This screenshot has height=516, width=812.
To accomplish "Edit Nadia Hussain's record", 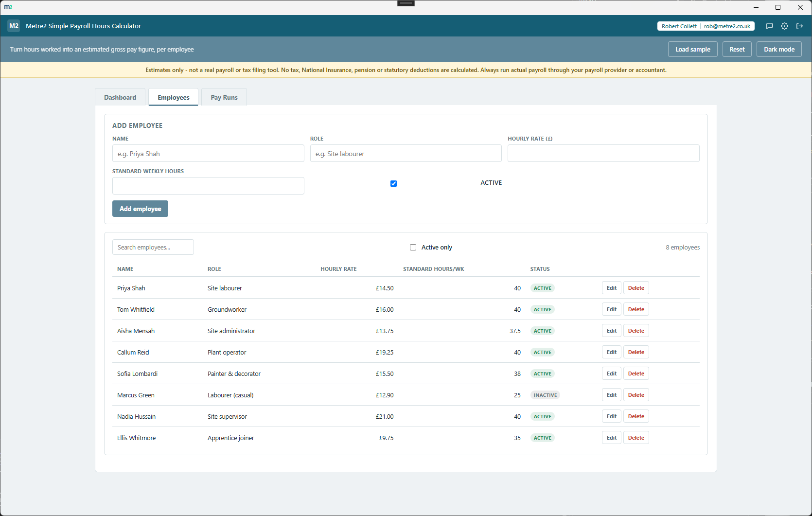I will click(612, 416).
